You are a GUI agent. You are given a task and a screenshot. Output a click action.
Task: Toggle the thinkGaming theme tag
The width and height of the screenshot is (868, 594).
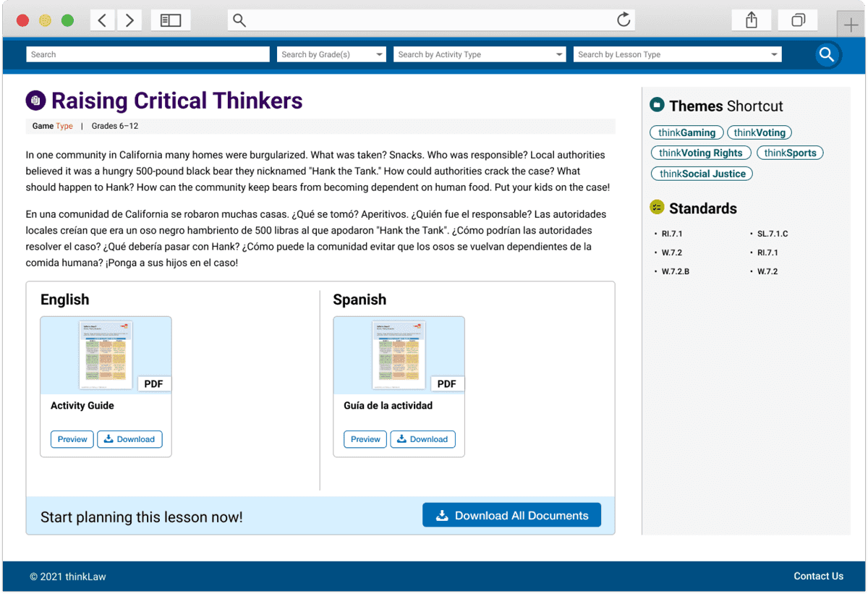click(x=686, y=132)
